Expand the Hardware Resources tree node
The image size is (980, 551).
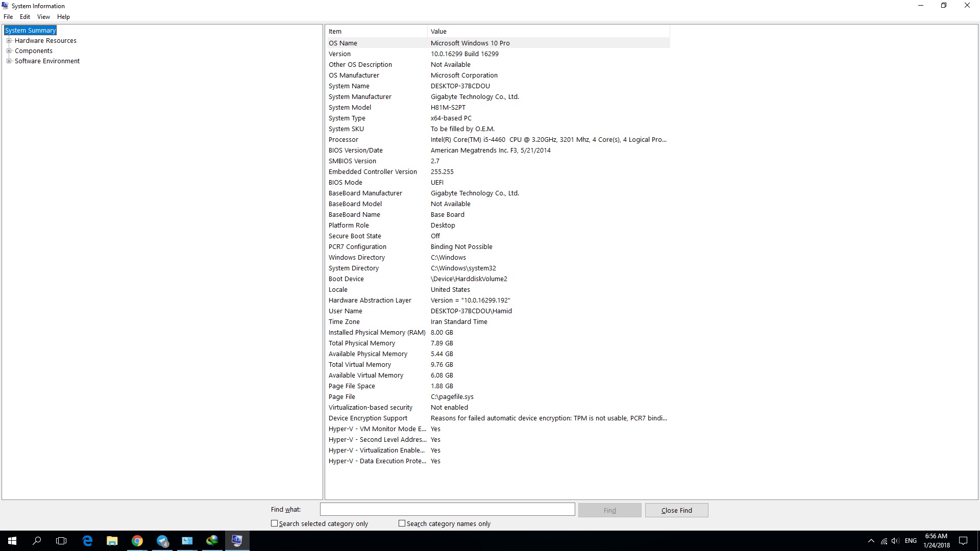(x=9, y=41)
